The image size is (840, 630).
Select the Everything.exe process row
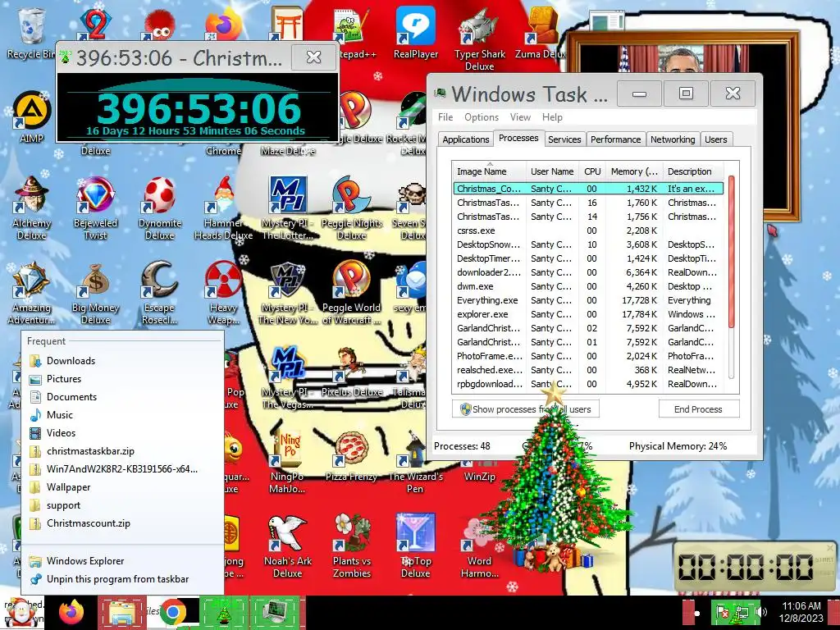(588, 300)
